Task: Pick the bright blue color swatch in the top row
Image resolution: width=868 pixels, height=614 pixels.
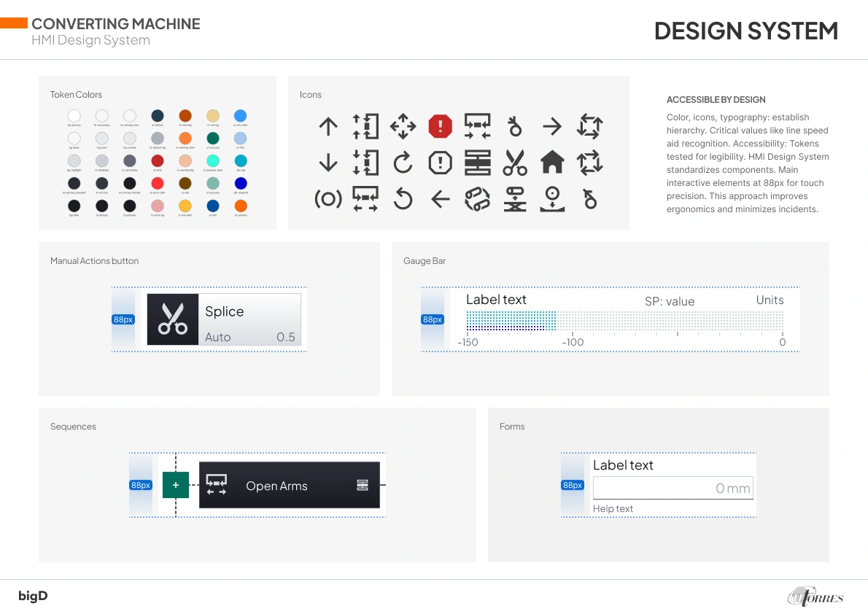Action: coord(240,116)
